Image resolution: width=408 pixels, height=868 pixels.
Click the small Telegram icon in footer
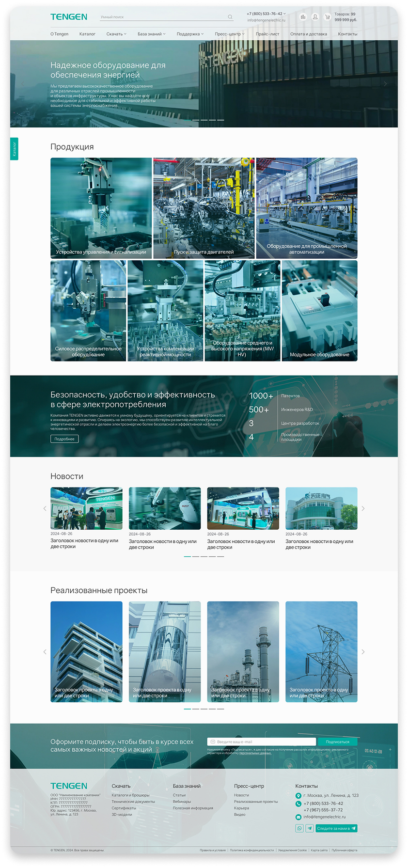click(309, 828)
